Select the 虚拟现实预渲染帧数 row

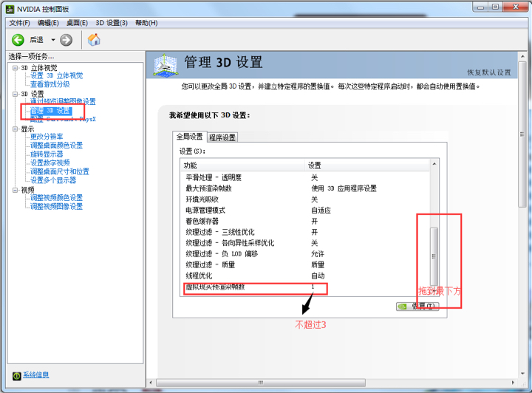click(x=305, y=287)
